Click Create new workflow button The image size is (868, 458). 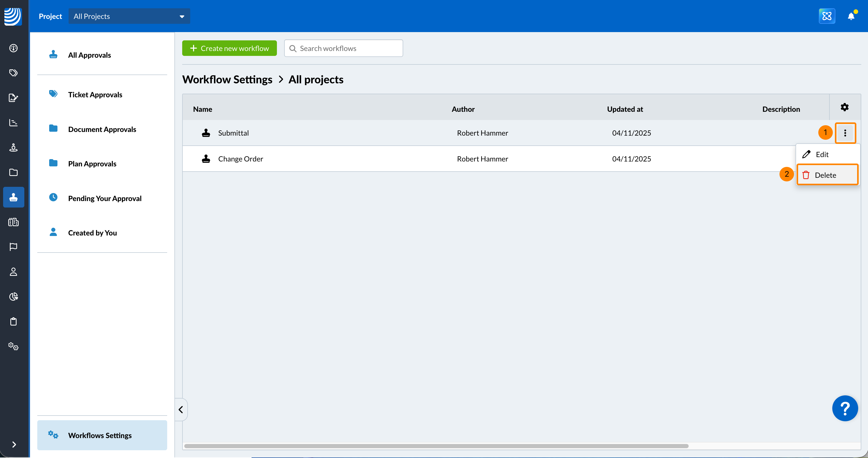pos(230,48)
